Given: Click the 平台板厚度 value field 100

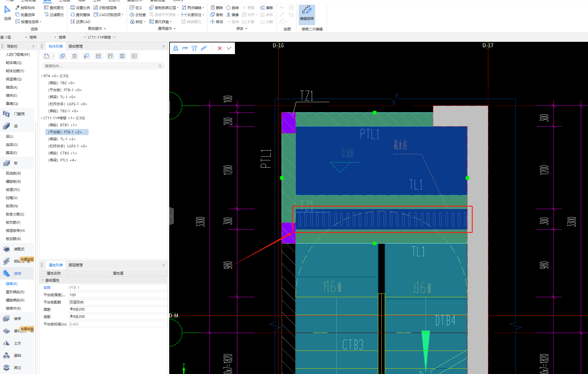Looking at the screenshot, I should tap(118, 295).
